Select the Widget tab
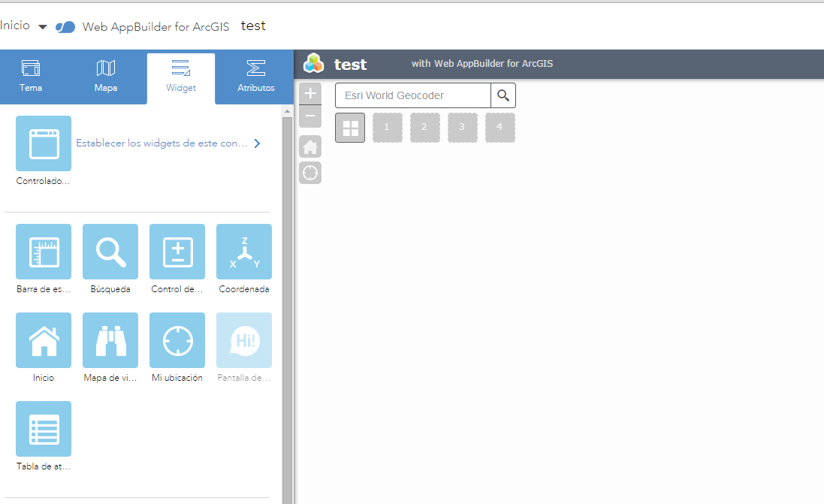 click(181, 77)
